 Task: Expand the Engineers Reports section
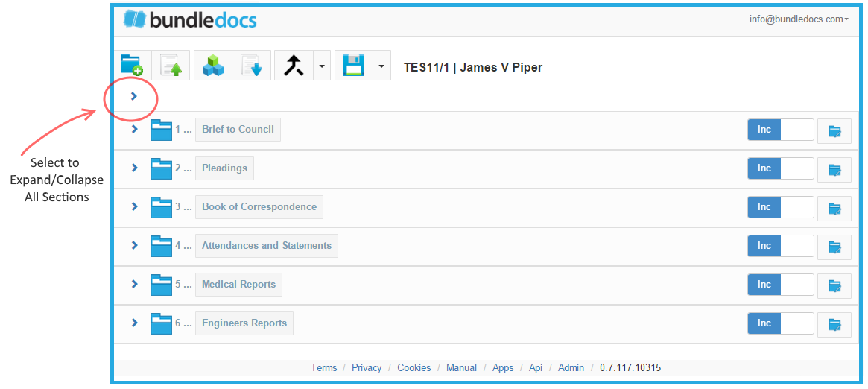(134, 323)
